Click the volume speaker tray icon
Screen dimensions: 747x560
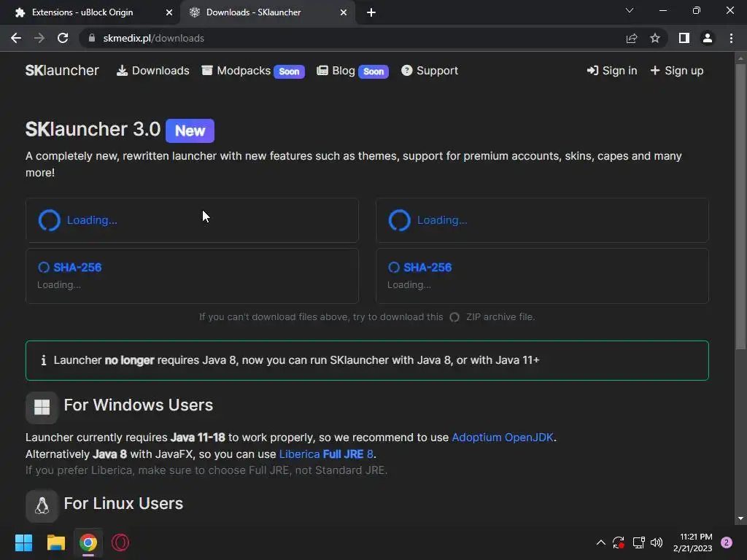[657, 542]
